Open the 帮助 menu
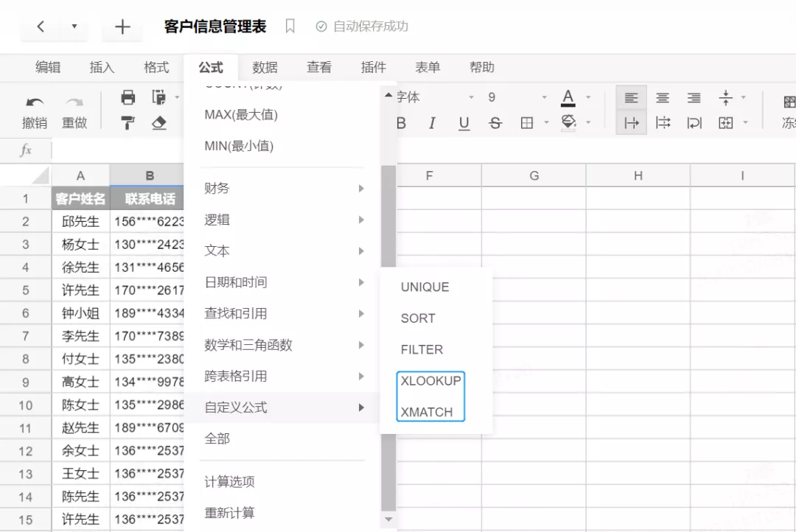This screenshot has width=796, height=532. (481, 67)
